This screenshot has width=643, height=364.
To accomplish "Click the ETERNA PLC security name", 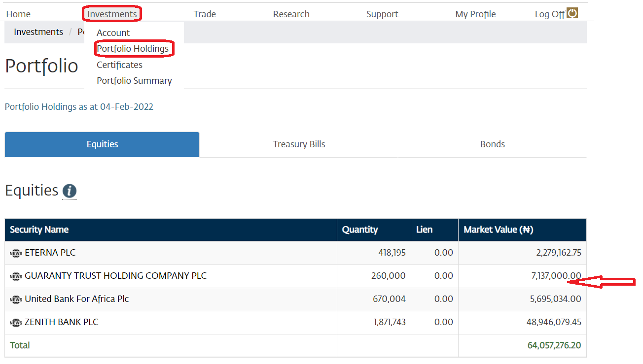I will tap(50, 253).
